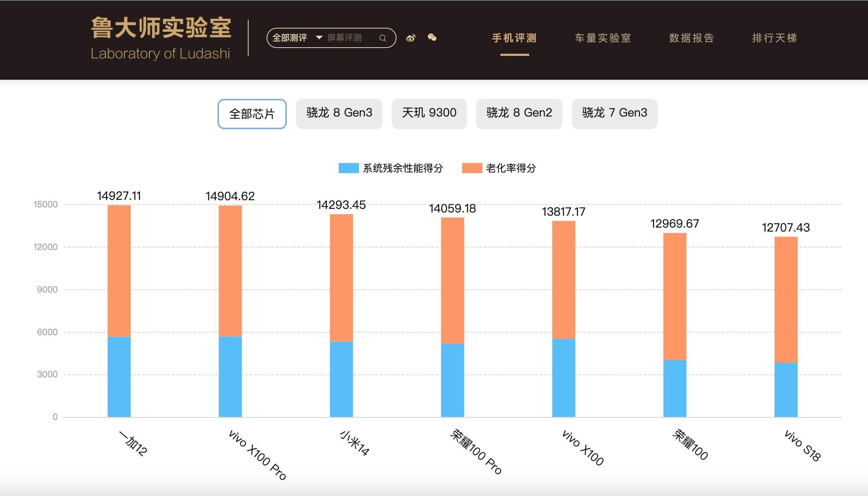
Task: Open the 排行天梯 nav tab
Action: (x=775, y=38)
